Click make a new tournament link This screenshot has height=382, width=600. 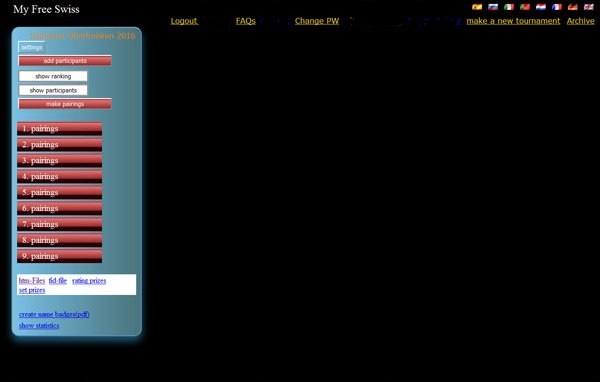coord(513,21)
